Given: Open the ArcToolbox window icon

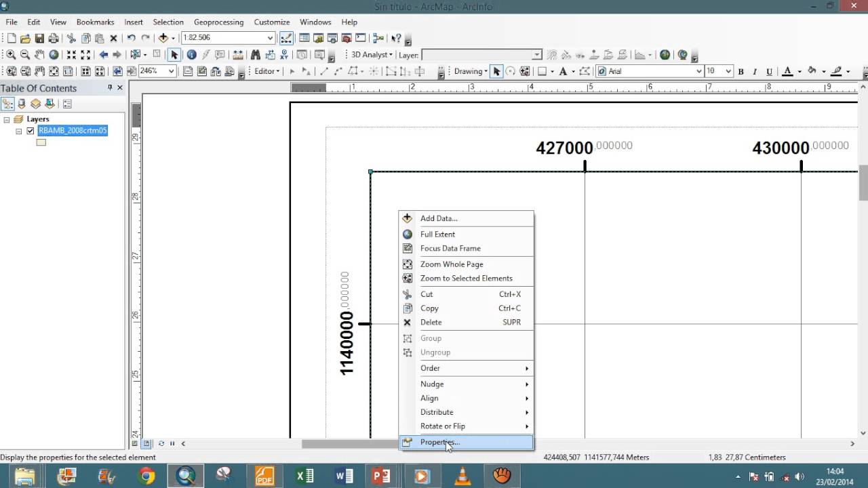Looking at the screenshot, I should coord(348,39).
